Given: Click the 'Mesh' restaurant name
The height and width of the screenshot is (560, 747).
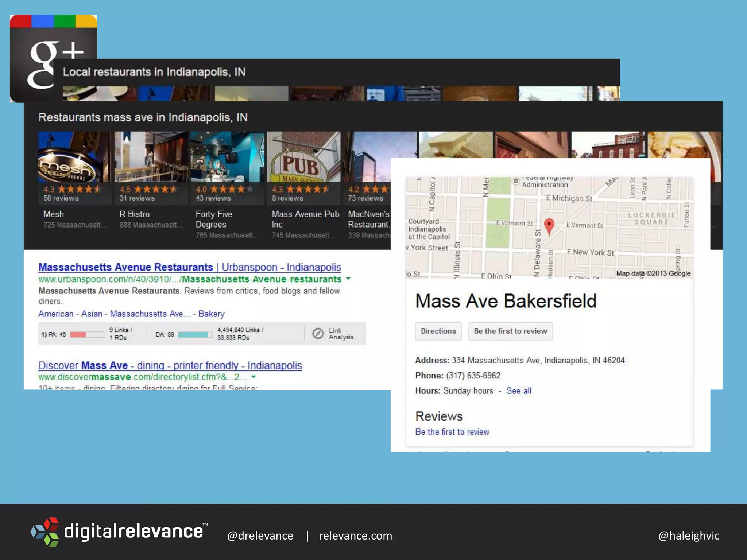Looking at the screenshot, I should pyautogui.click(x=54, y=214).
